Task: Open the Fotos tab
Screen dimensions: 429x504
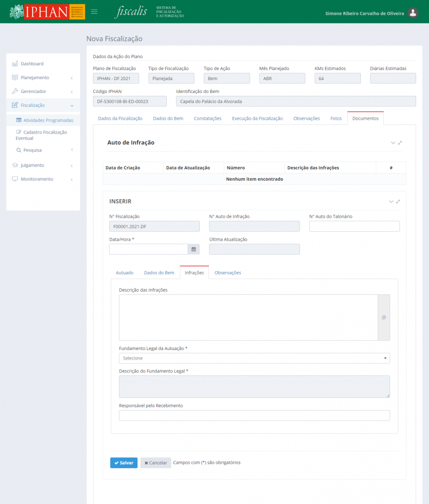Action: click(x=336, y=118)
